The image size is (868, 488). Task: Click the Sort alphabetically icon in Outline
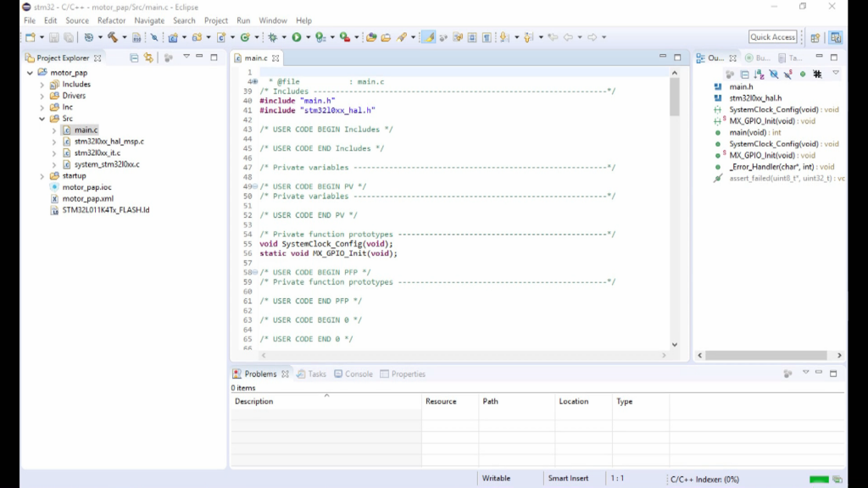[x=759, y=75]
